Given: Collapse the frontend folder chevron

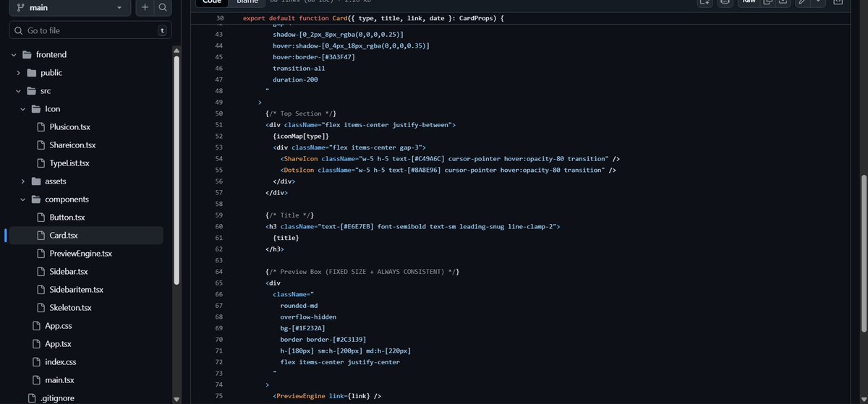Looking at the screenshot, I should coord(13,55).
